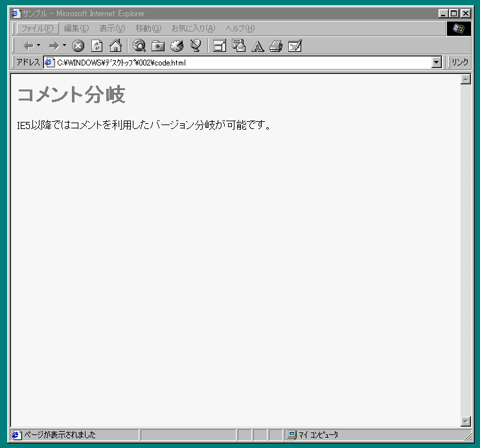The height and width of the screenshot is (448, 480).
Task: Click the コメント分岐 heading
Action: (71, 95)
